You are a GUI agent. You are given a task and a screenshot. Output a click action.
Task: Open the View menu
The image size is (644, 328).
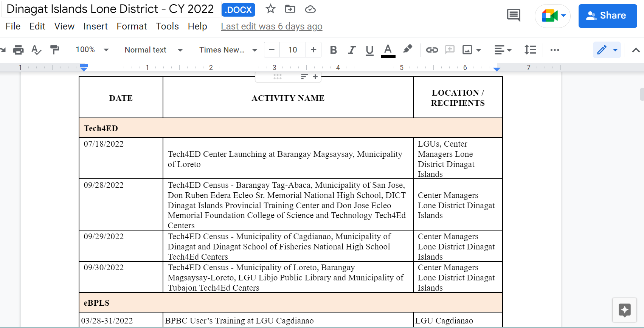click(x=64, y=26)
